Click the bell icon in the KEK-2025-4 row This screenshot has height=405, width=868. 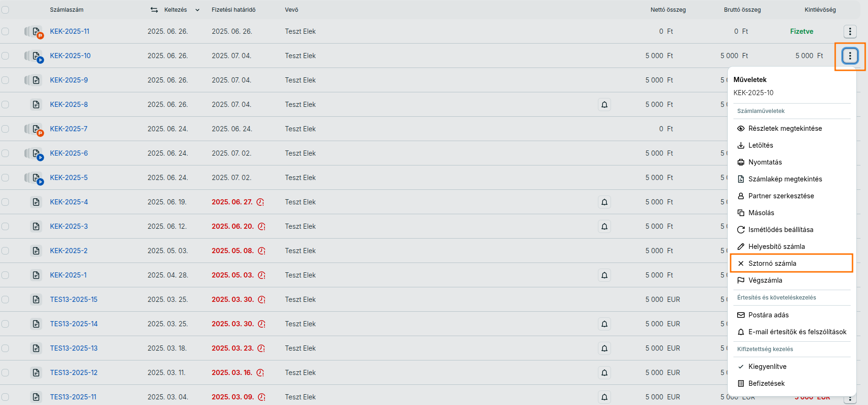point(604,202)
